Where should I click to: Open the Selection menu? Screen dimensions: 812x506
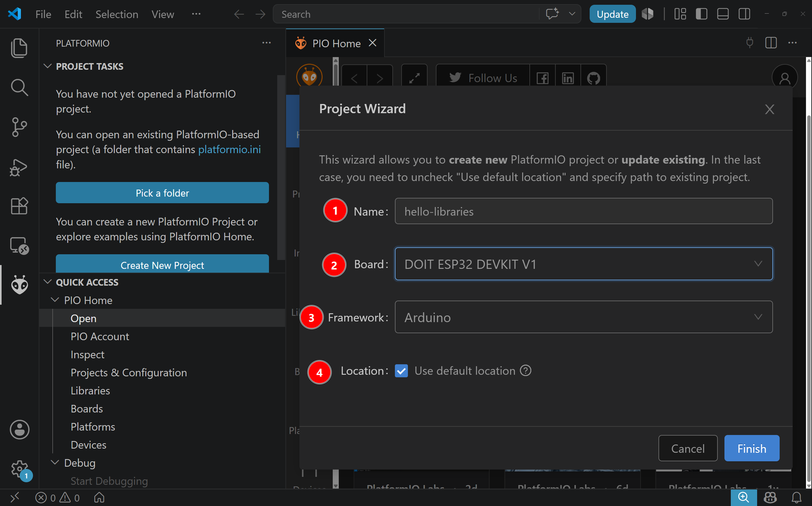(x=117, y=14)
